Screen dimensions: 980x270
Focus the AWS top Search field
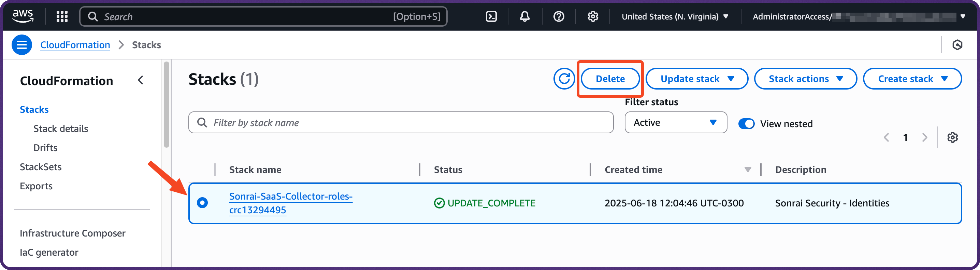click(263, 16)
